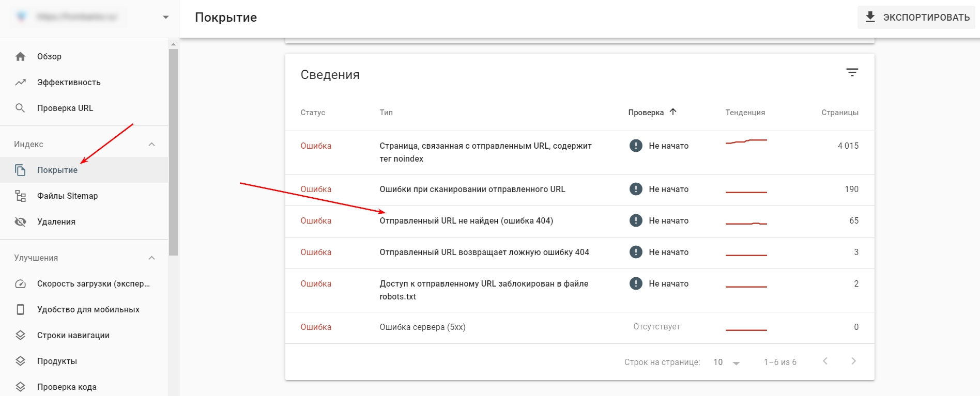Click the Покрытие pages icon
980x396 pixels.
point(20,170)
